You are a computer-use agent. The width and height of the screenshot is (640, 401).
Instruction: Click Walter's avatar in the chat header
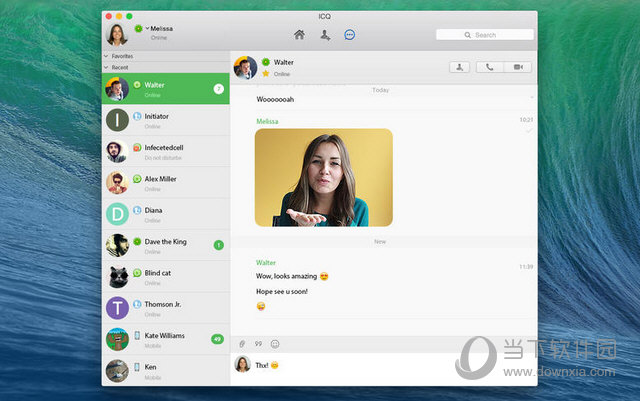pos(245,67)
